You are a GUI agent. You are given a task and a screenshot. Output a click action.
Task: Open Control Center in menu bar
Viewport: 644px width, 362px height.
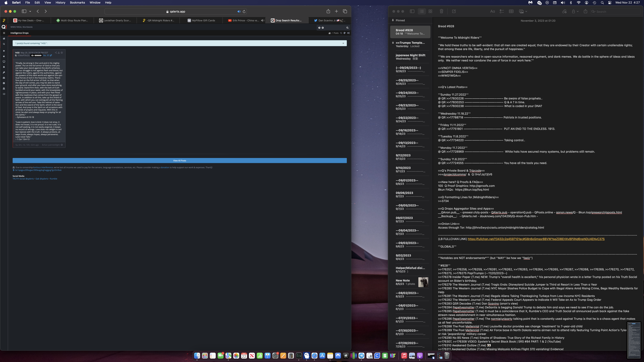click(x=610, y=2)
